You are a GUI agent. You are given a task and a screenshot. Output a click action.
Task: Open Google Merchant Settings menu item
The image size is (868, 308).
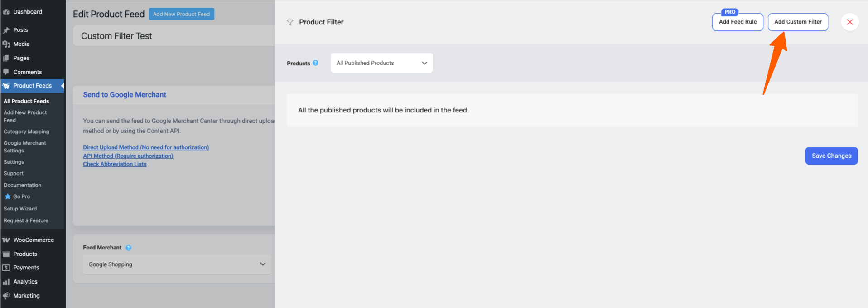click(25, 147)
